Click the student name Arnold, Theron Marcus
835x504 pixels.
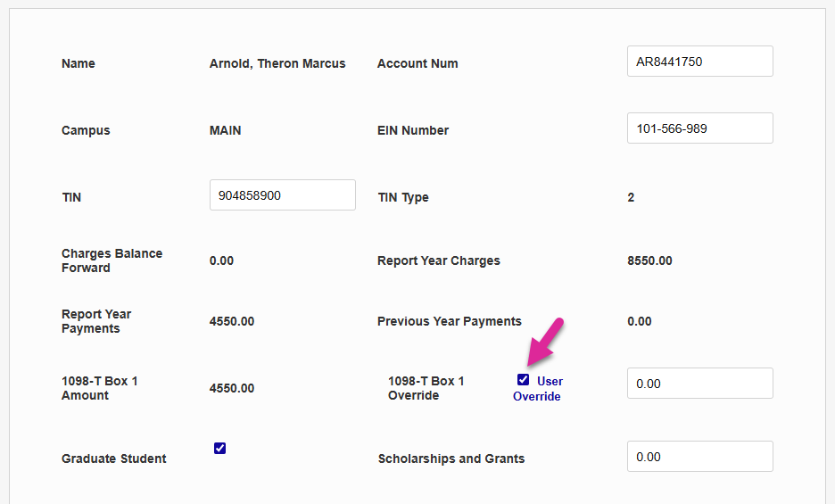[277, 63]
